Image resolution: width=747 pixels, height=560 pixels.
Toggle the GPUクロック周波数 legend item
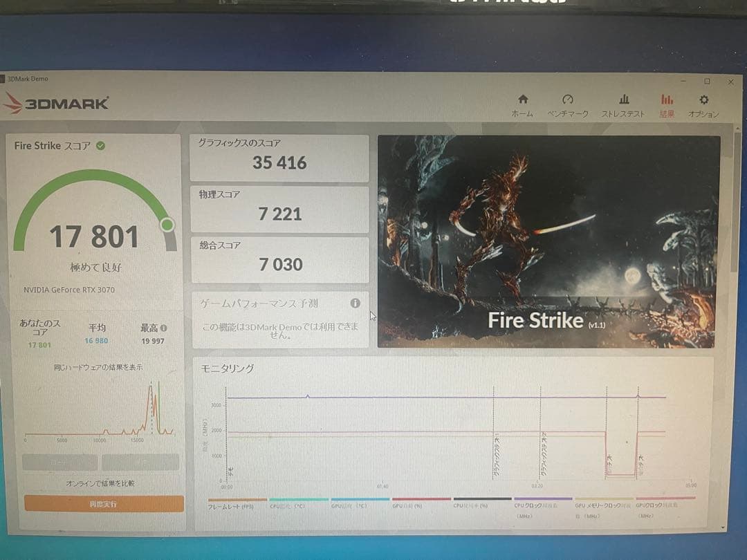[x=665, y=508]
